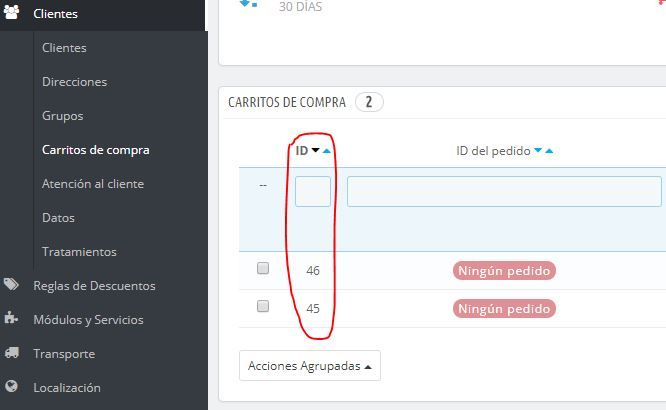
Task: Open the Tratamientos submenu item
Action: click(x=79, y=252)
